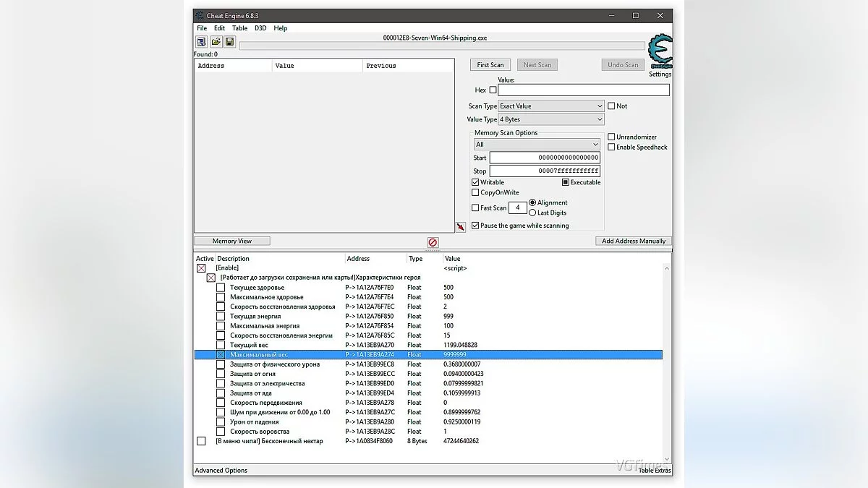Click the open file folder icon

pos(216,42)
